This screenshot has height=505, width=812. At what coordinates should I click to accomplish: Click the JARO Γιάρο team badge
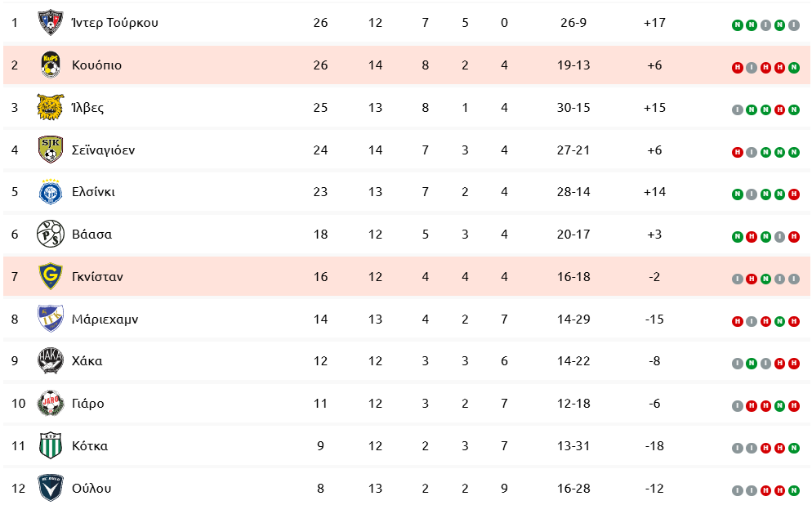click(51, 404)
